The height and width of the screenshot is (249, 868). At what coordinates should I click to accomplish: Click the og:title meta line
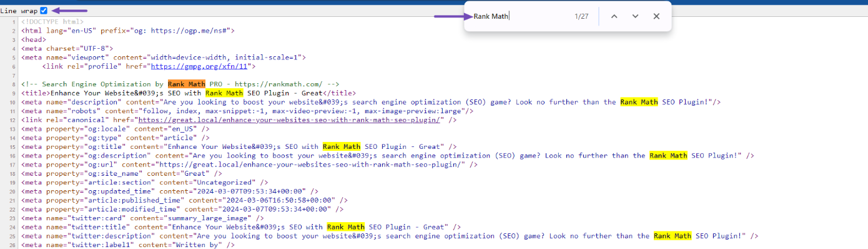tap(239, 146)
